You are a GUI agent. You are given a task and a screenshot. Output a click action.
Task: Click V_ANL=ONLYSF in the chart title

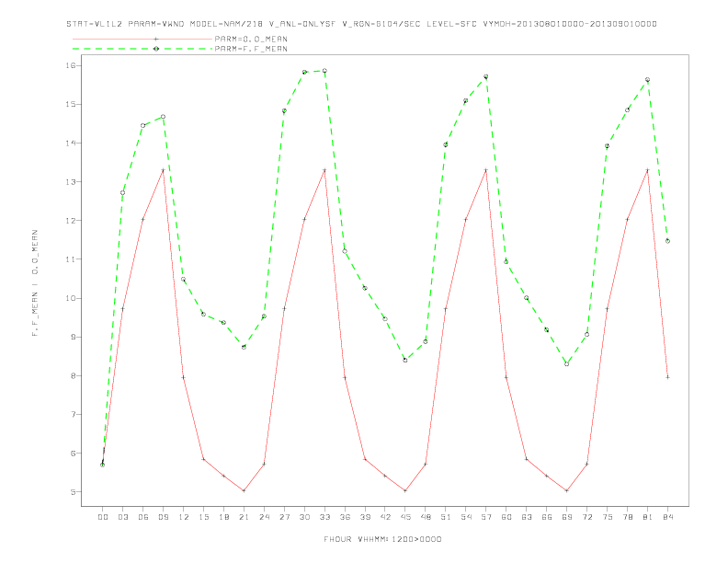click(302, 24)
